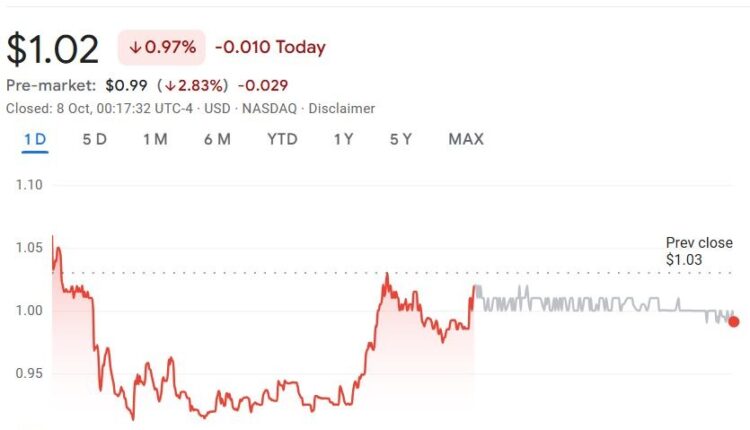The image size is (750, 430).
Task: Show the 6M price chart
Action: [x=216, y=139]
